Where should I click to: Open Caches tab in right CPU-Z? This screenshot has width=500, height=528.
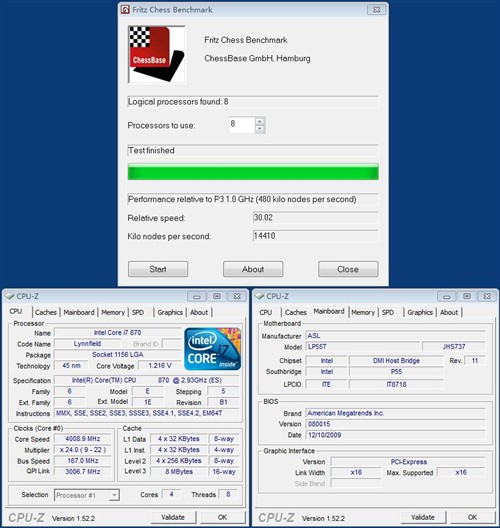point(296,312)
